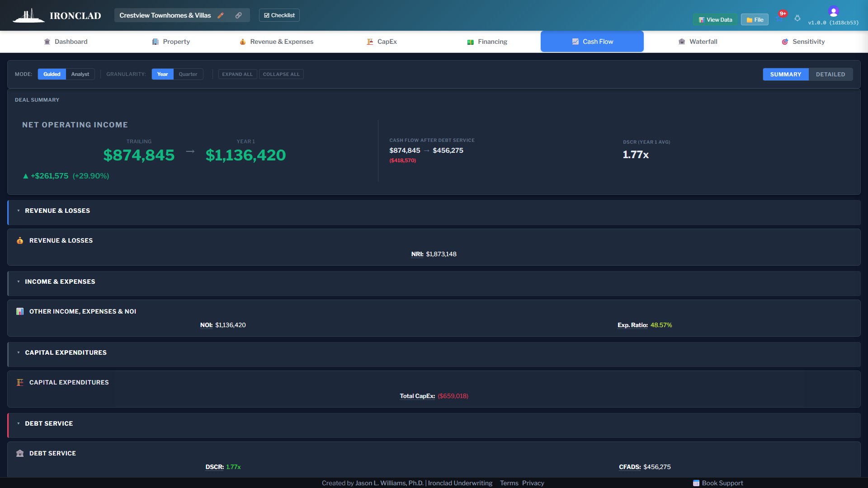Click the ($418,570) cash flow difference
This screenshot has height=488, width=868.
pos(403,160)
